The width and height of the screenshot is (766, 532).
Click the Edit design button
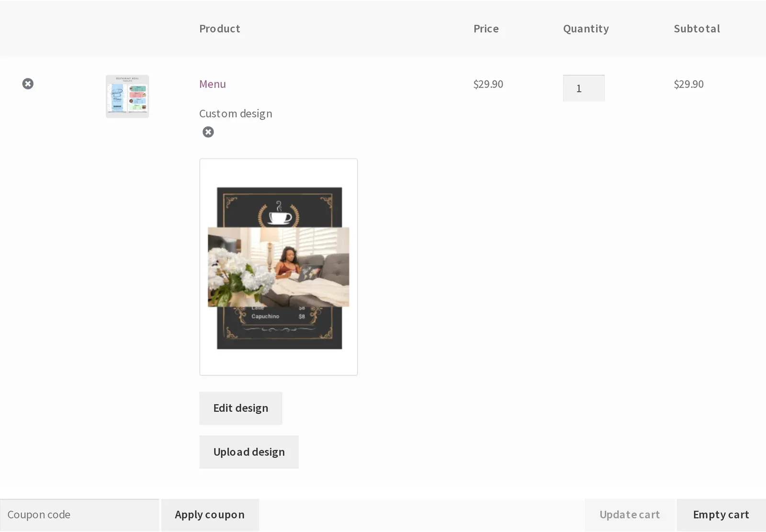tap(241, 408)
